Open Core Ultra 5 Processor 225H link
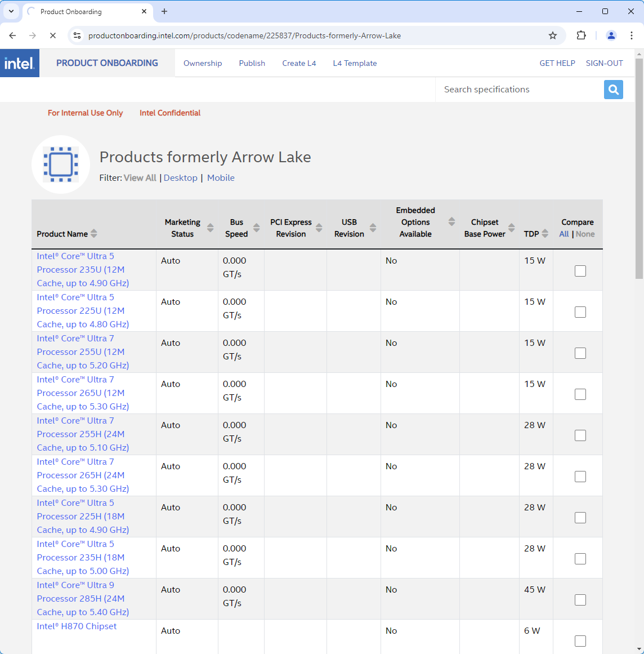This screenshot has width=644, height=654. pyautogui.click(x=83, y=517)
